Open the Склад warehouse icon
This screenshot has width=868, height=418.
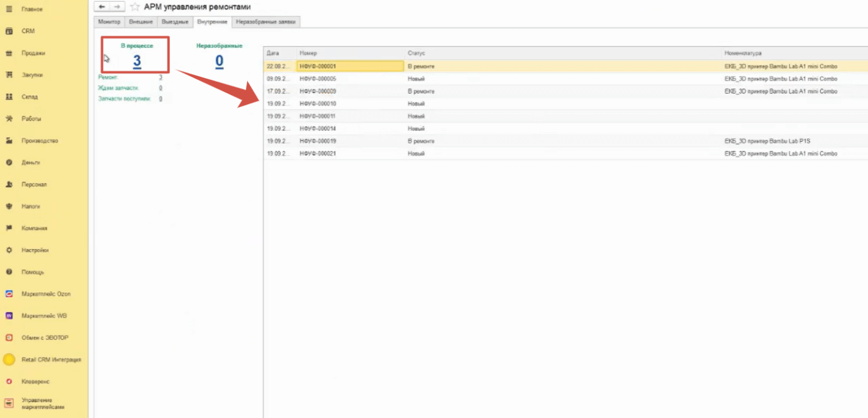9,97
